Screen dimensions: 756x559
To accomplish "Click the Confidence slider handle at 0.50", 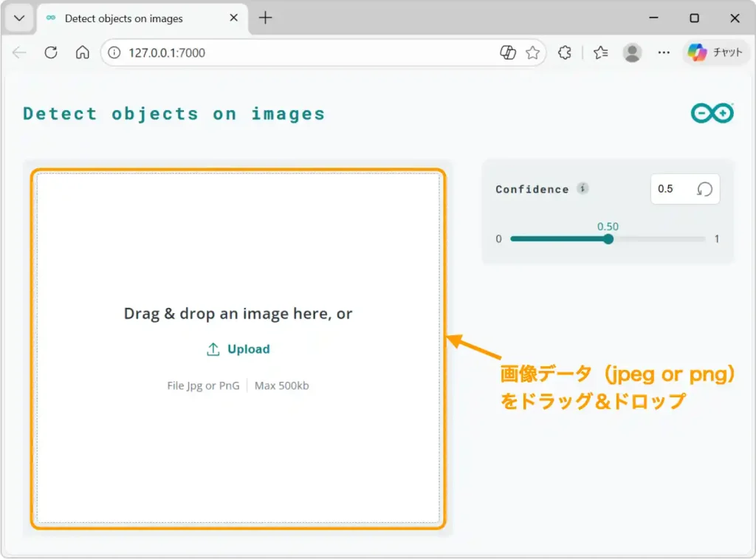I will (608, 239).
